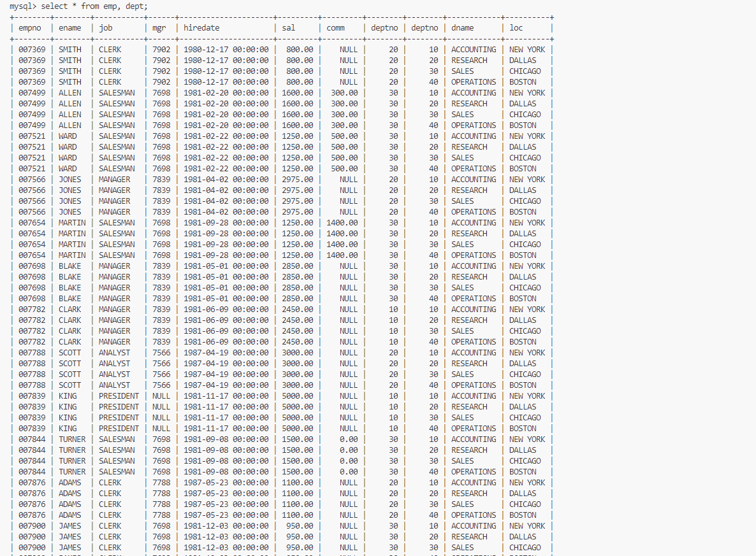Click SALESMAN in WARD's OPERATIONS row

(117, 169)
